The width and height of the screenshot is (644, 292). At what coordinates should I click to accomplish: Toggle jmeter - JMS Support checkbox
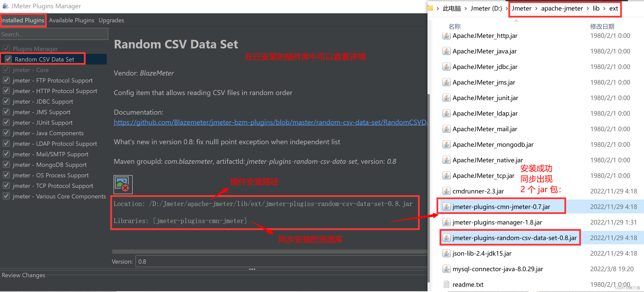[6, 112]
